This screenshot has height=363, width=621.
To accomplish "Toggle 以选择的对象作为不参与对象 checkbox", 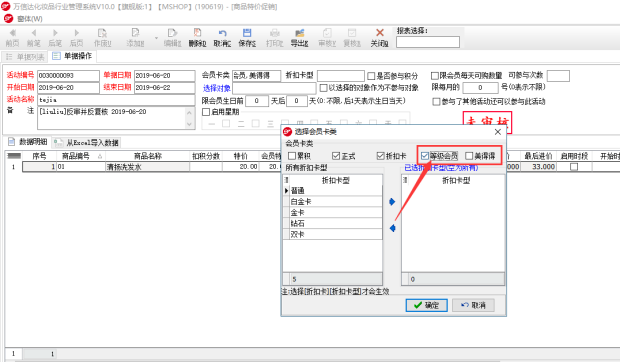I will coord(323,87).
